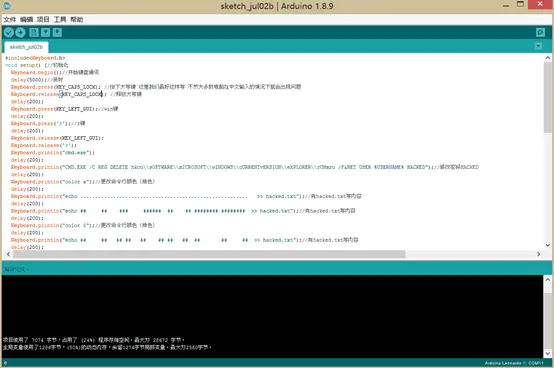Click the console scroll-down arrow
Viewport: 554px width, 368px height.
[x=548, y=353]
